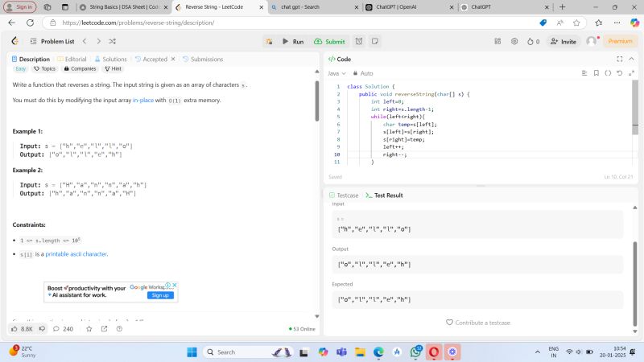
Task: Star this problem as favorite
Action: [90, 328]
